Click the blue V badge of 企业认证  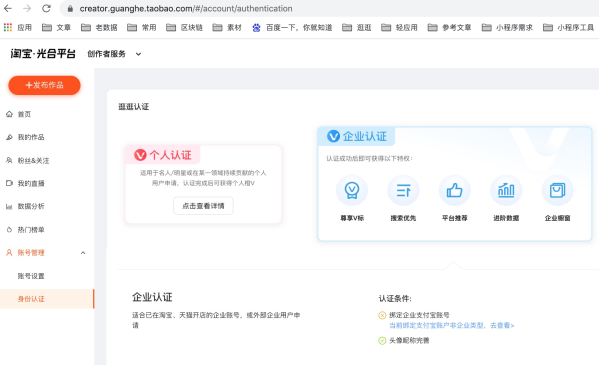333,136
